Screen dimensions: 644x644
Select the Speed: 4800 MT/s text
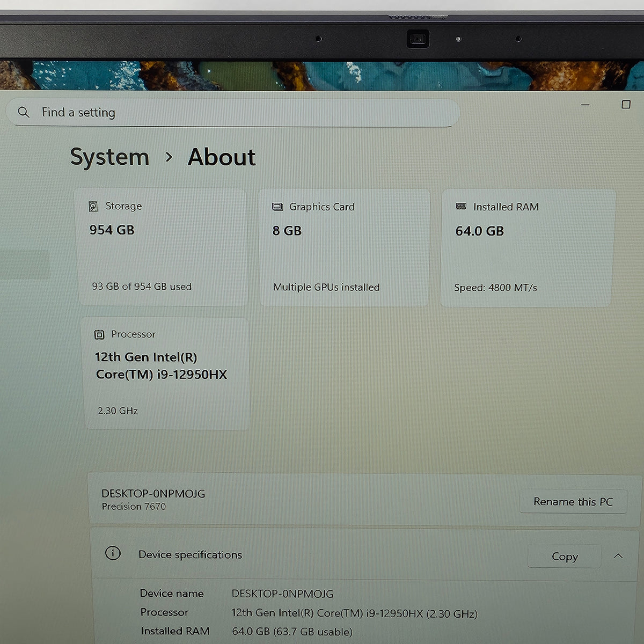tap(495, 288)
